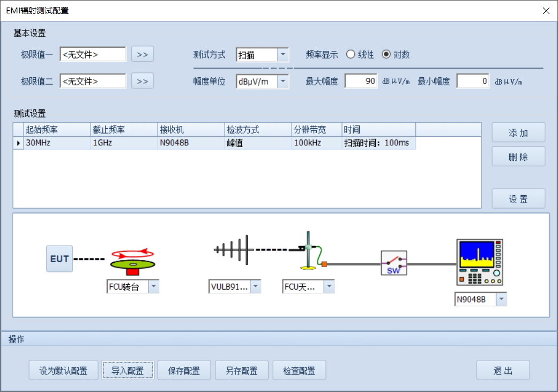The width and height of the screenshot is (558, 392).
Task: Browse file for 极限值一 using >> button
Action: [x=143, y=54]
